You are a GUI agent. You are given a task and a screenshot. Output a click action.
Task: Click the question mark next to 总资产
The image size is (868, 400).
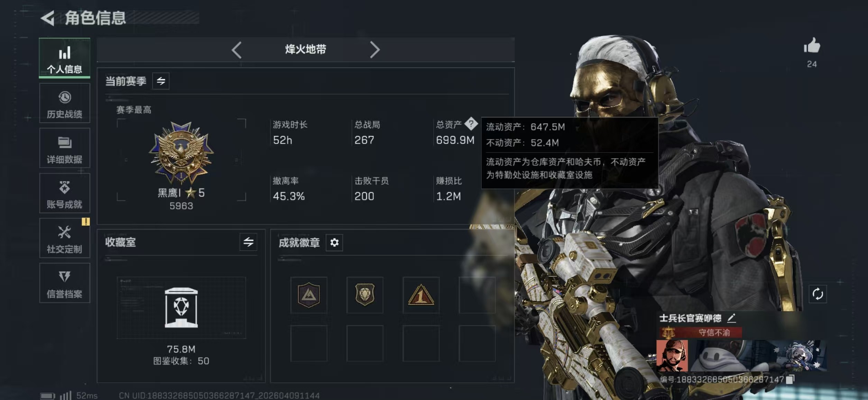(x=471, y=124)
